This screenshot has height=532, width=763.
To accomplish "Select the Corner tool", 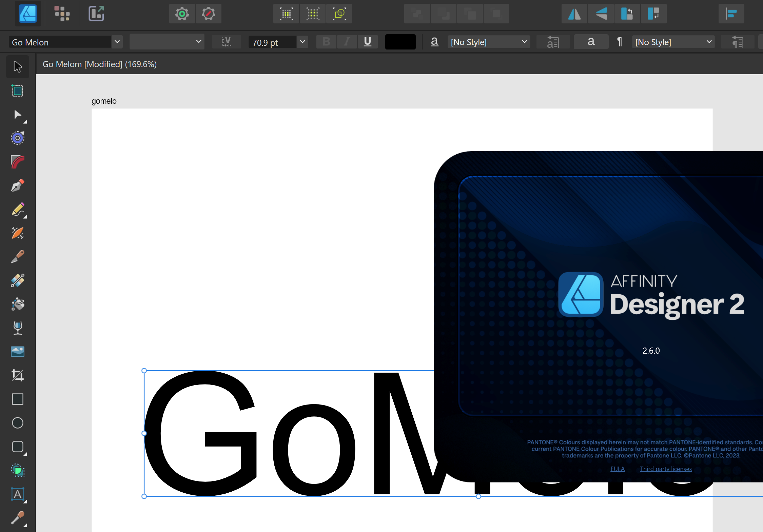I will (x=18, y=162).
